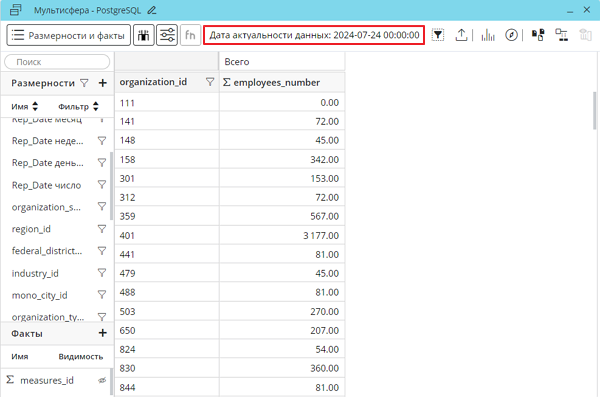Image resolution: width=600 pixels, height=397 pixels.
Task: Click the copy blocks toolbar icon
Action: coord(538,35)
